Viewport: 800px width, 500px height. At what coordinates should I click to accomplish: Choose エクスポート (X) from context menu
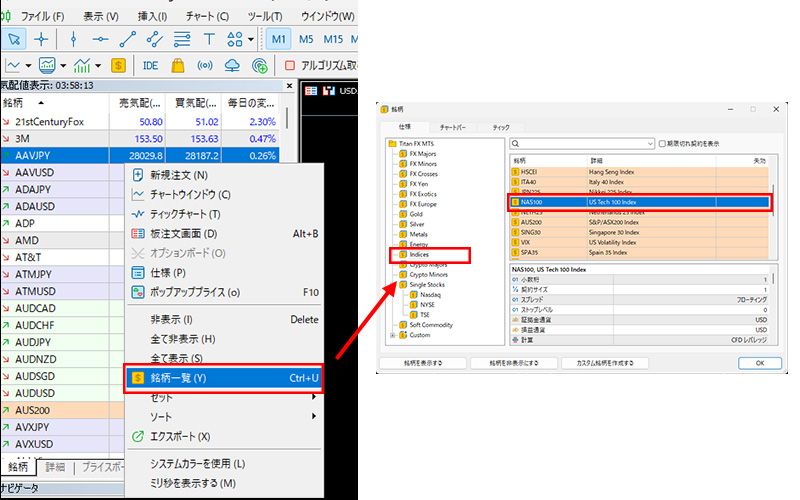coord(224,437)
